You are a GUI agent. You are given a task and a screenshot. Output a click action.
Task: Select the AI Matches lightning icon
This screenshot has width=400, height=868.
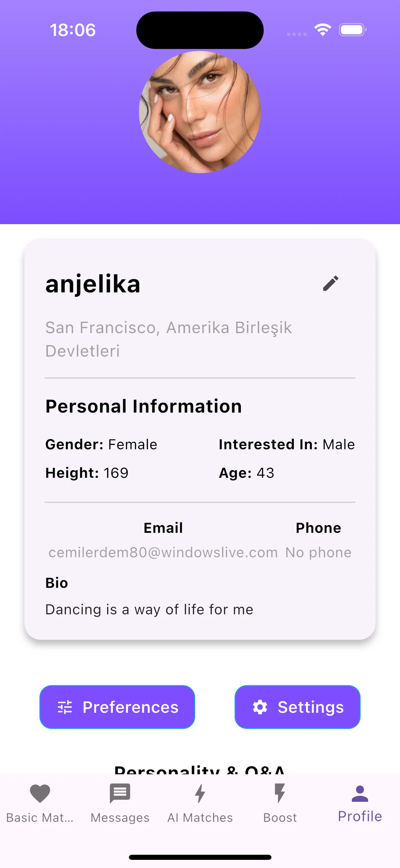200,793
